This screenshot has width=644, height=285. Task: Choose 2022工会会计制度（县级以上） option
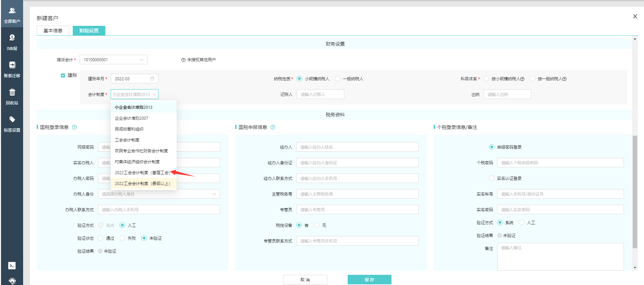tap(142, 183)
